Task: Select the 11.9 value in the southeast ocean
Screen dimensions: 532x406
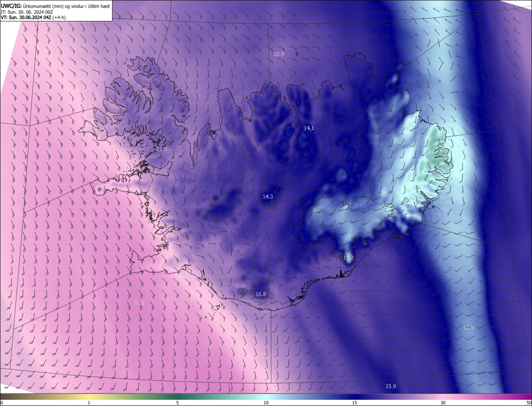Action: [x=468, y=328]
